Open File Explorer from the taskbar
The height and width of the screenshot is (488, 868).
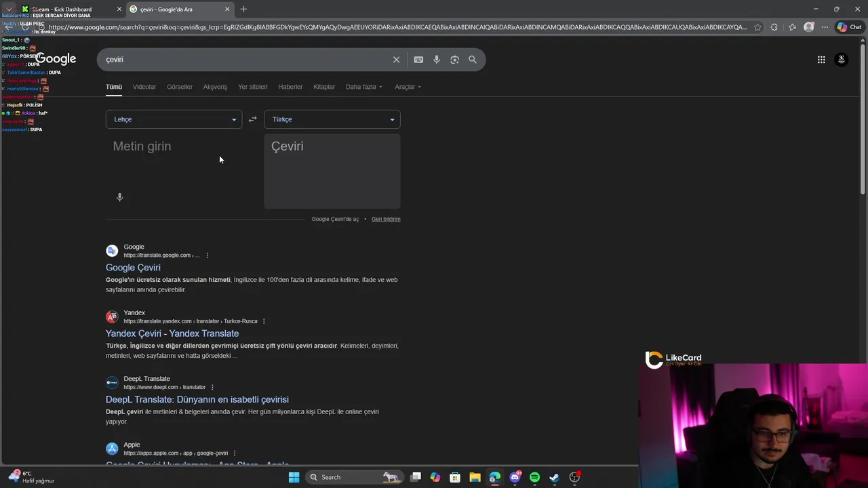click(x=475, y=477)
